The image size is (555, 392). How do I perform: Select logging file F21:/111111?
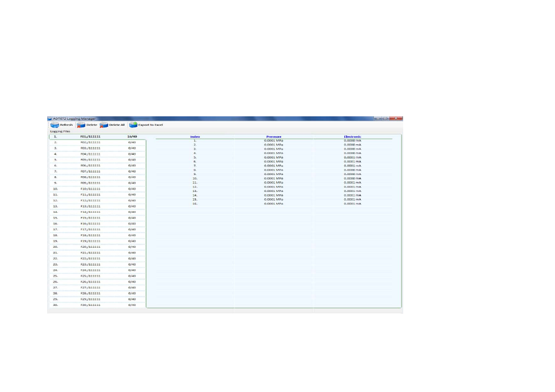pos(97,252)
